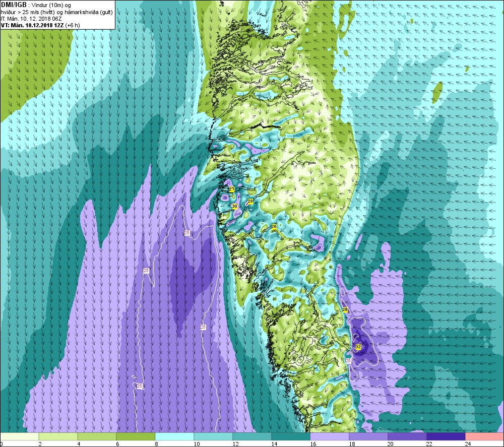This screenshot has width=504, height=447.
Task: Click scale number 16 under the color bar
Action: [313, 444]
